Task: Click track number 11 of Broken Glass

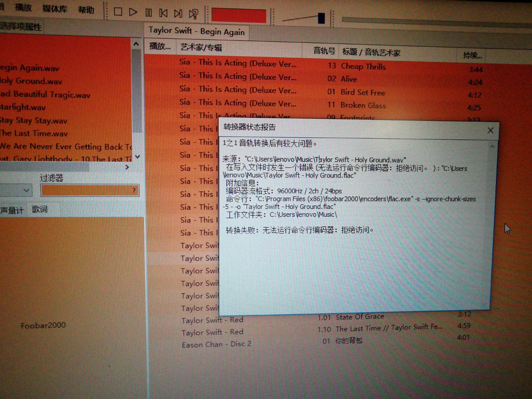Action: pos(331,105)
